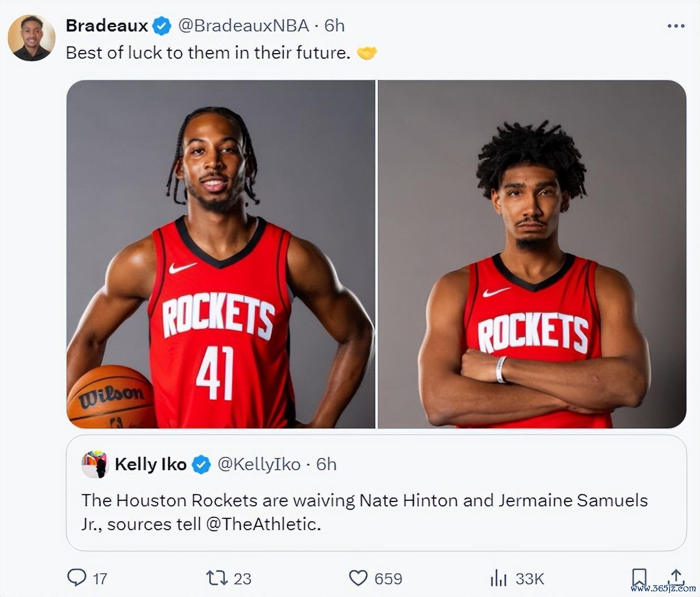Screen dimensions: 700x597
Task: Open the @BradeauxNBA handle link
Action: [244, 25]
